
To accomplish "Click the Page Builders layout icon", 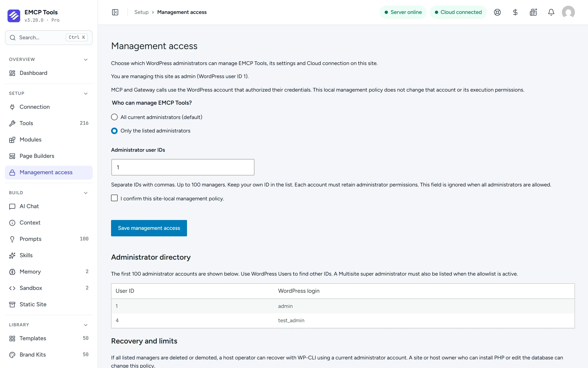I will [x=12, y=156].
